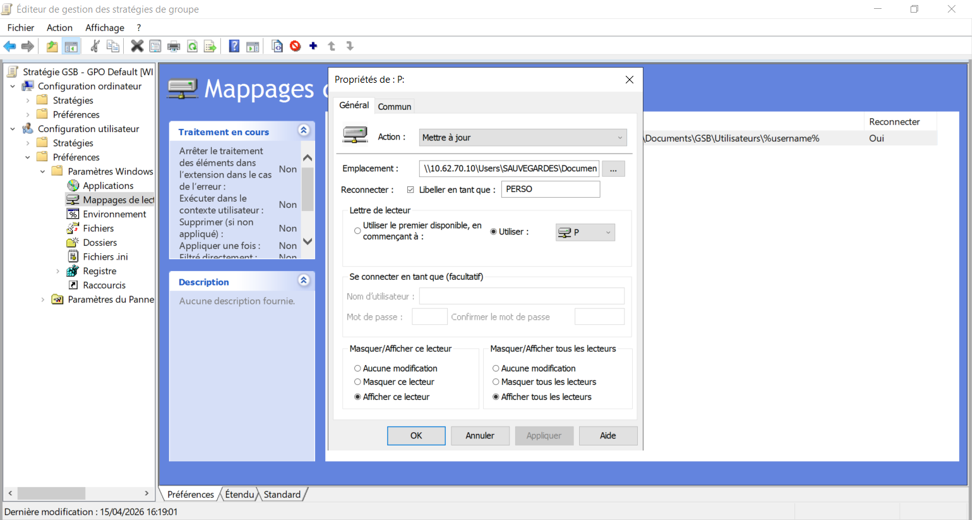Collapse the Description panel

[x=304, y=280]
